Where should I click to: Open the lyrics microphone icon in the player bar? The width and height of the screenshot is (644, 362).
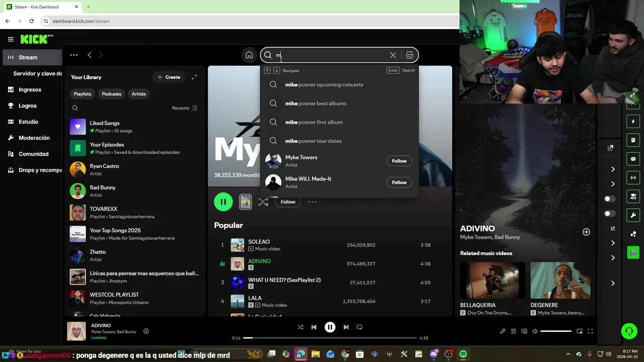pos(503,331)
